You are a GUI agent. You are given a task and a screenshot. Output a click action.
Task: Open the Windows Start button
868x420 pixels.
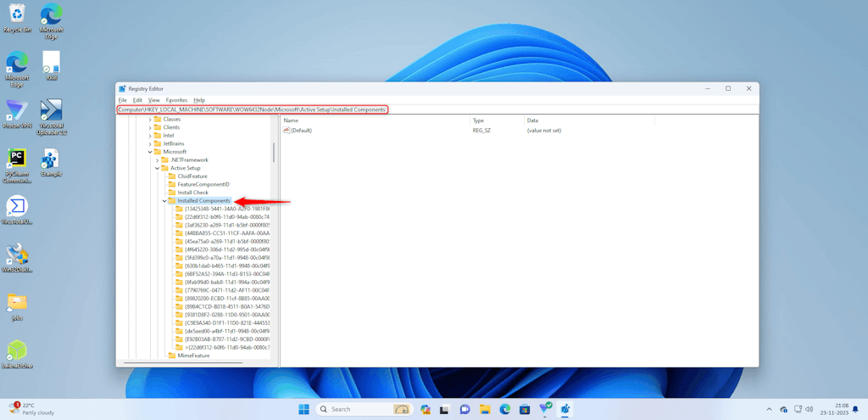[304, 410]
